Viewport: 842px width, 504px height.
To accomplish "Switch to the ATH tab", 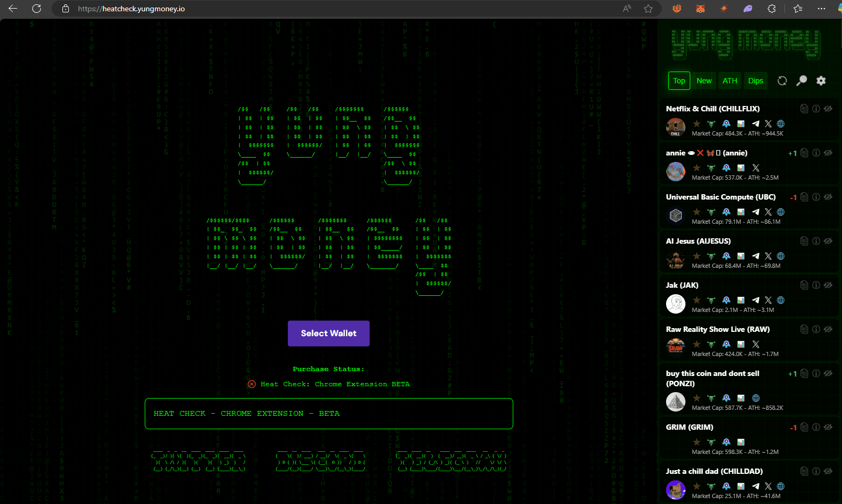I will click(x=730, y=81).
